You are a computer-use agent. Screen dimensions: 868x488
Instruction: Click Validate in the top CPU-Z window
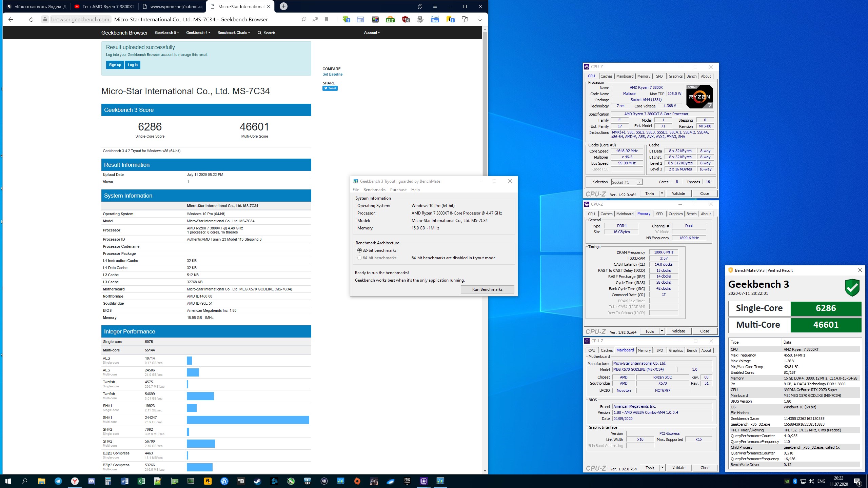(x=678, y=194)
